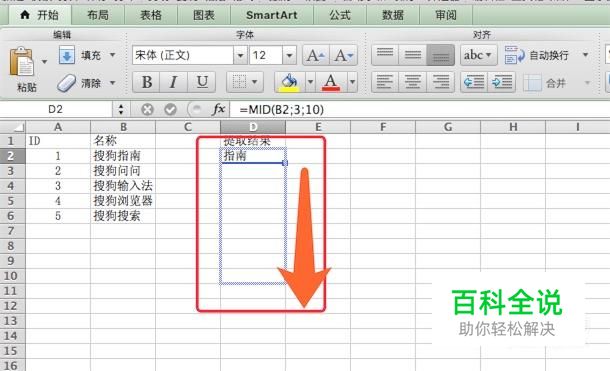Viewport: 610px width, 371px height.
Task: Increase the cell indent
Action: pos(502,82)
